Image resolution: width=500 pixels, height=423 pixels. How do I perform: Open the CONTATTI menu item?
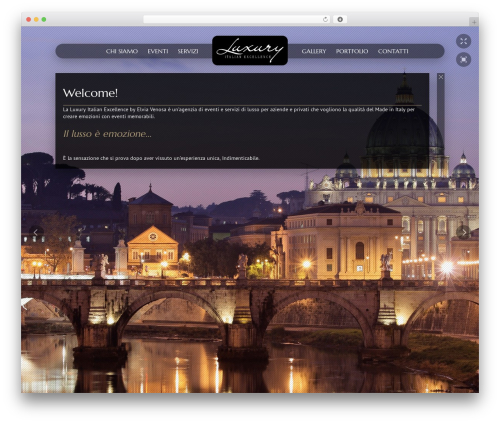tap(393, 51)
